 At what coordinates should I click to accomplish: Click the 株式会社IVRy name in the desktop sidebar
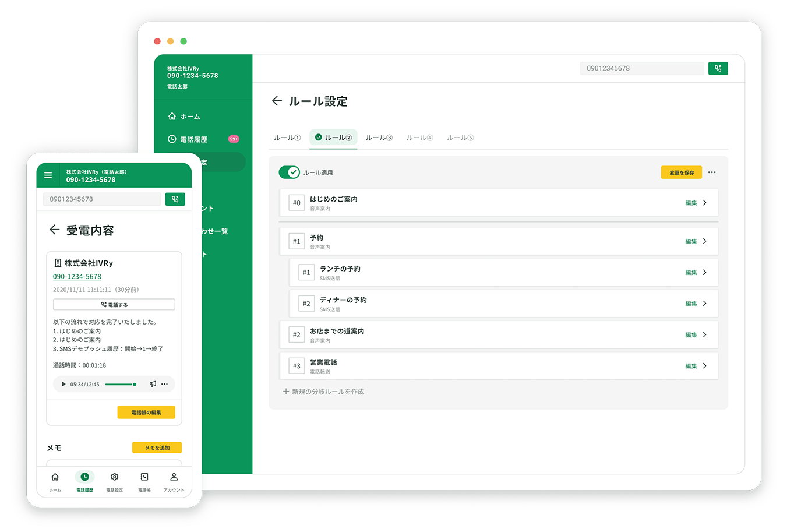183,69
